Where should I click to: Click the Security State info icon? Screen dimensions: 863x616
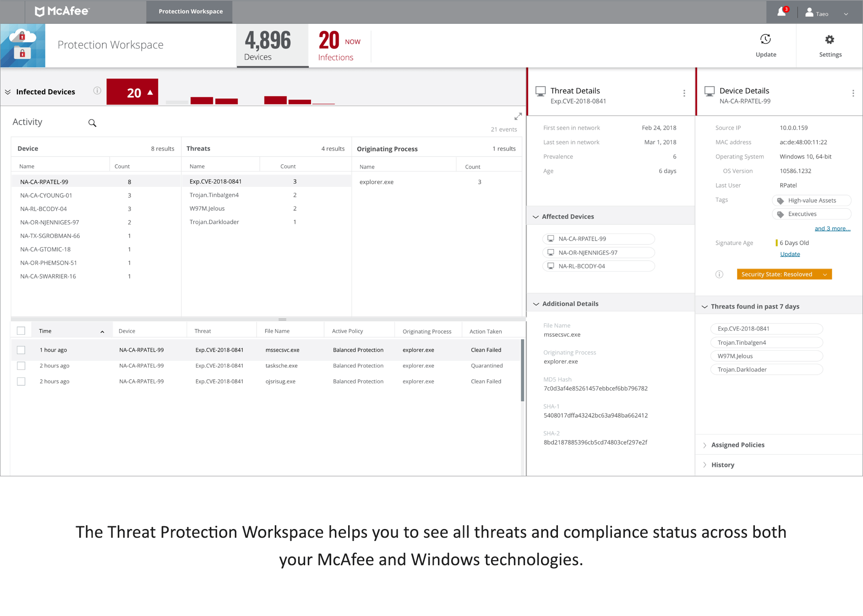click(719, 274)
